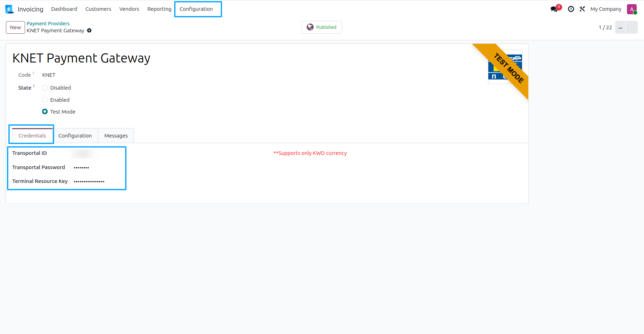Click the help mark beside Code
This screenshot has height=334, width=644.
point(33,73)
